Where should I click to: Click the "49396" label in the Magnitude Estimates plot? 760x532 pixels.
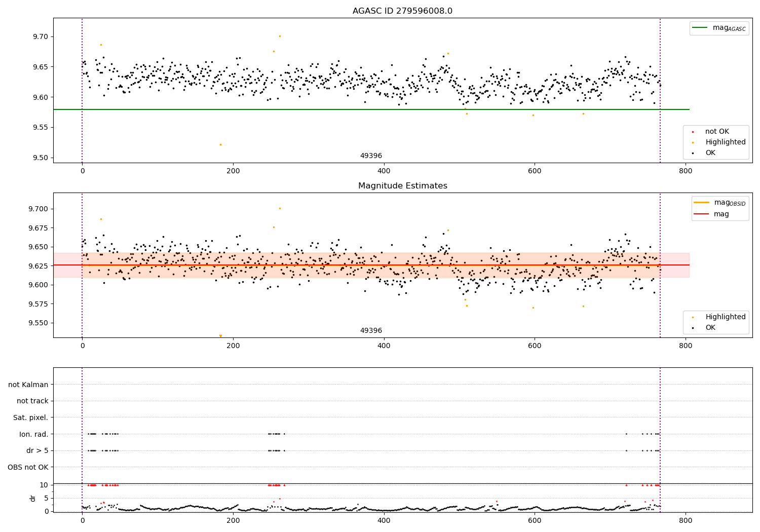(x=371, y=331)
